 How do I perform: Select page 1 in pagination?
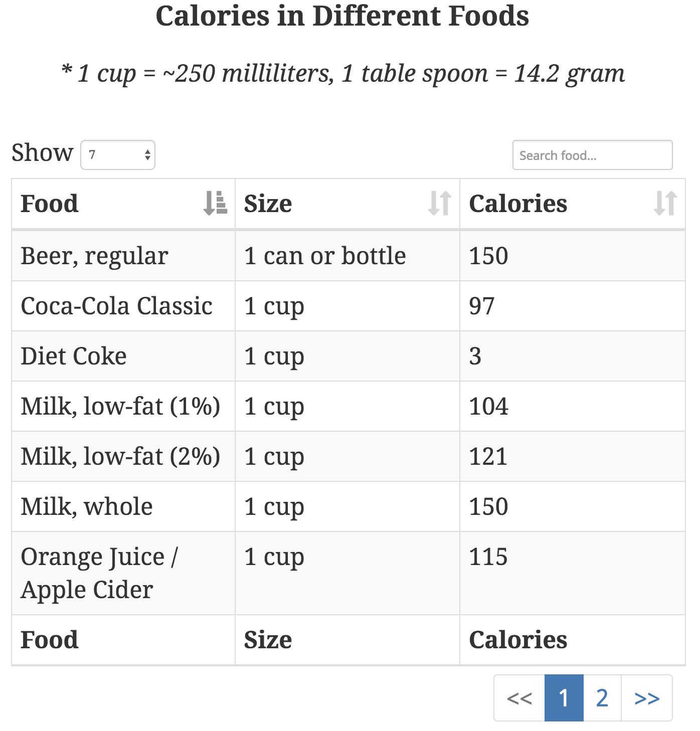pyautogui.click(x=564, y=698)
